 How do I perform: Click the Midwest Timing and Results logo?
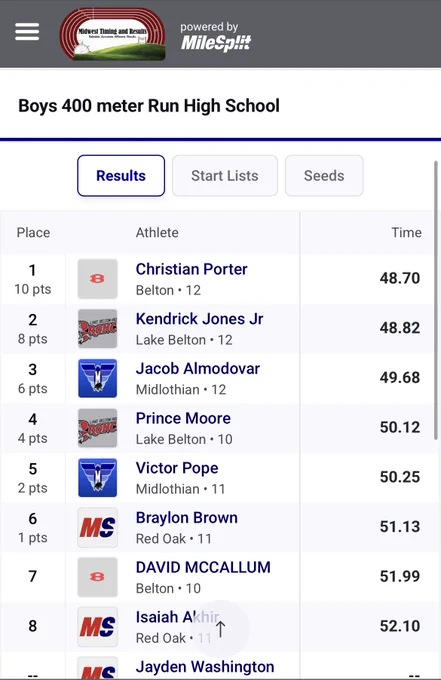112,33
